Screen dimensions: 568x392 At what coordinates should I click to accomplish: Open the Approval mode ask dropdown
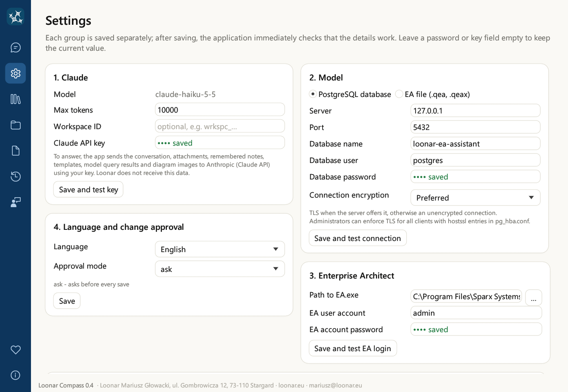tap(220, 269)
